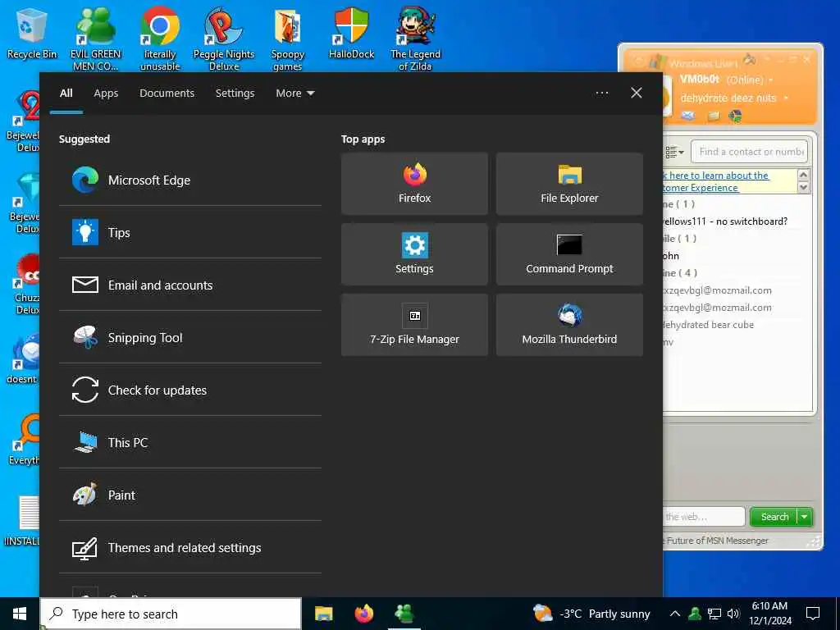The width and height of the screenshot is (840, 630).
Task: Click File Explorer icon on taskbar
Action: pos(323,614)
